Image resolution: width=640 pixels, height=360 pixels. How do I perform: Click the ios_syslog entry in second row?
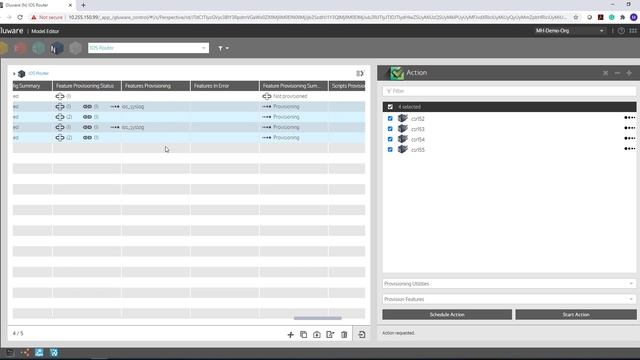pyautogui.click(x=133, y=107)
